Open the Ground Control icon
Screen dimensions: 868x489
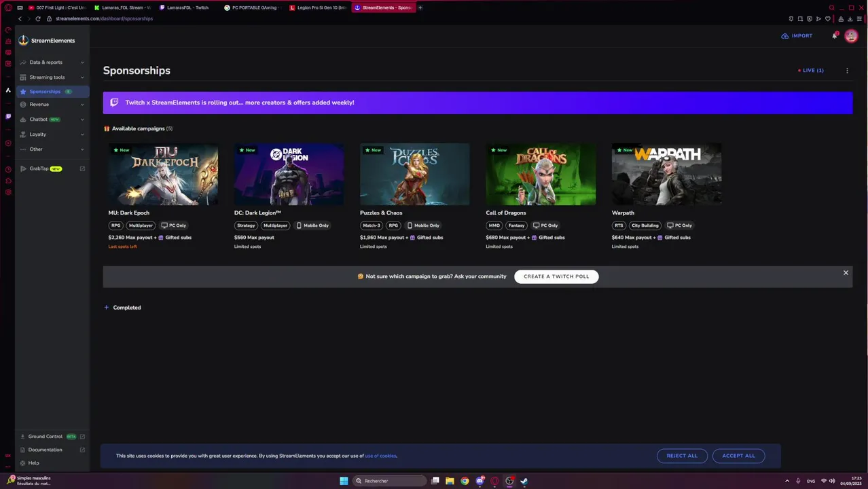point(22,437)
